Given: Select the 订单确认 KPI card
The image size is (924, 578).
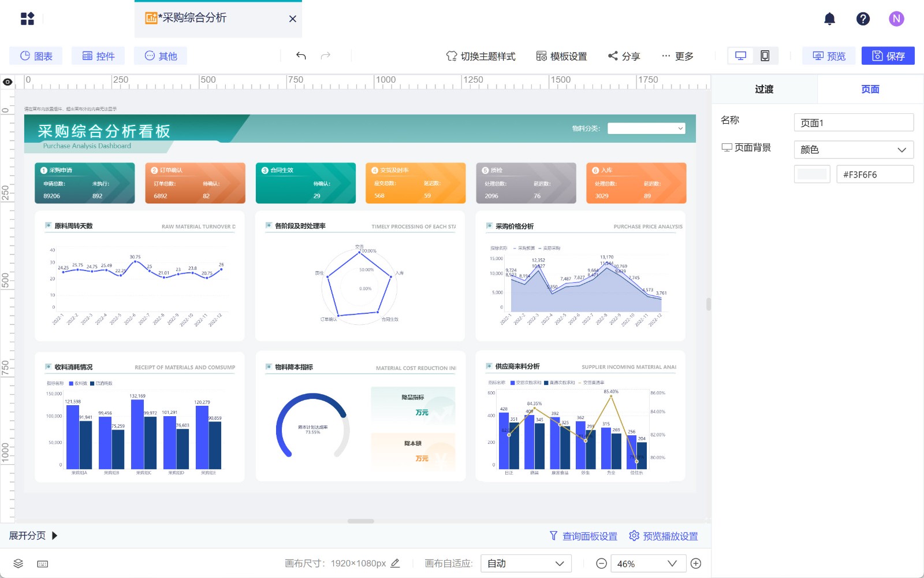Looking at the screenshot, I should point(195,183).
